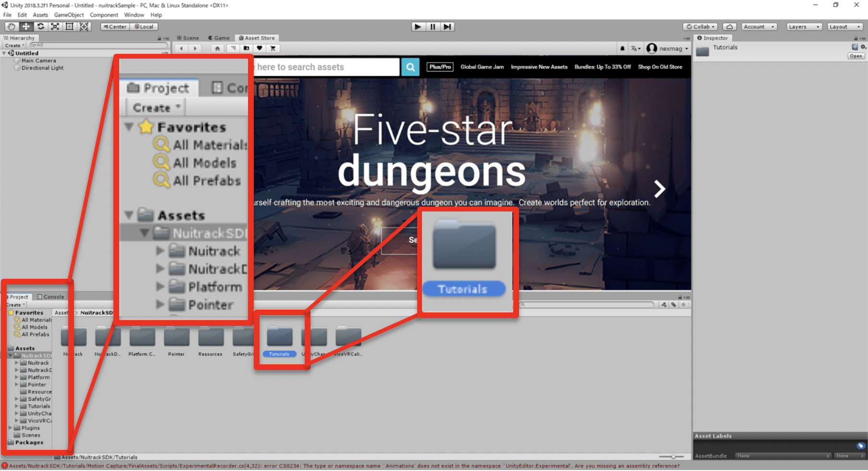Screen dimensions: 868x471
Task: Open Inspector help reference icon
Action: tap(855, 47)
